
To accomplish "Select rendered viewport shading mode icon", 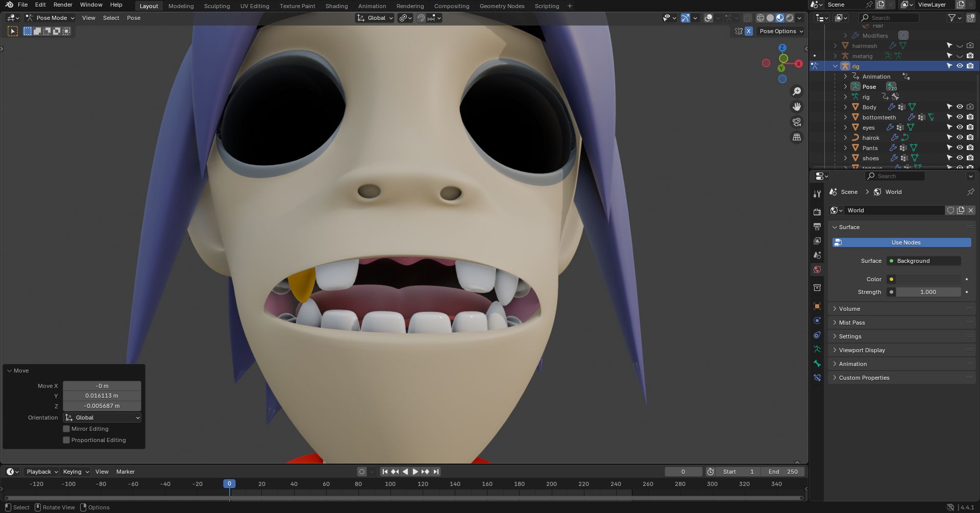I will [x=790, y=18].
